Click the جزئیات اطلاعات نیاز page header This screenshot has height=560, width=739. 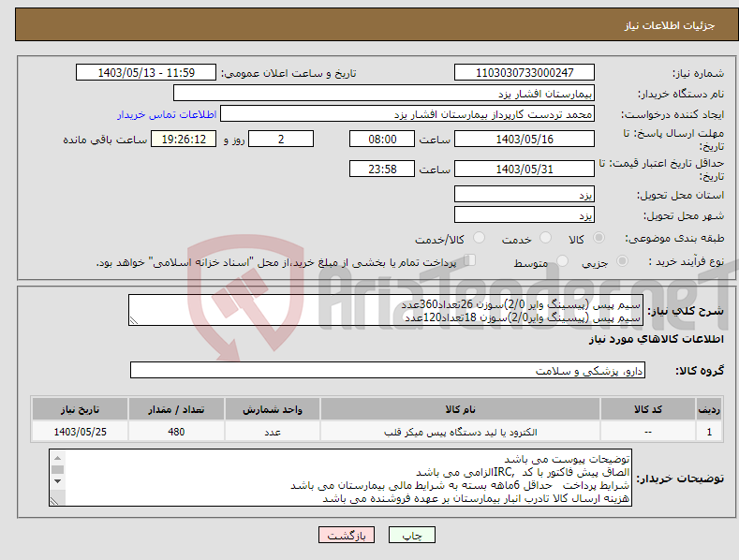coord(670,25)
